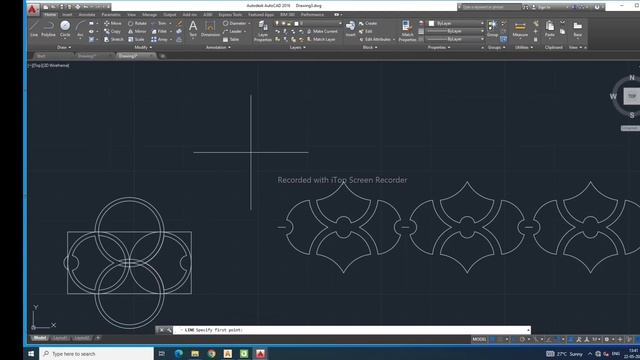Click the Rotate tool

click(137, 24)
